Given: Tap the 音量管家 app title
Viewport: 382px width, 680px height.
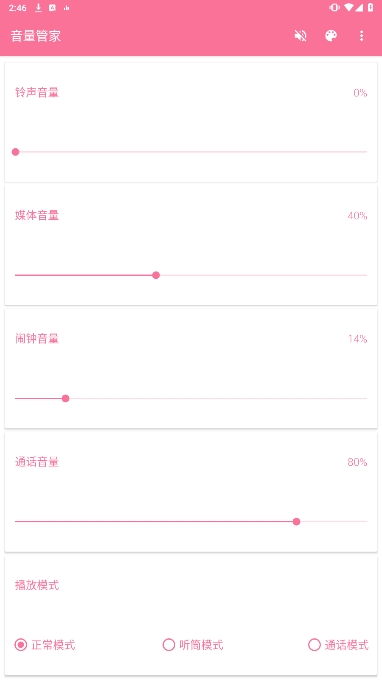Looking at the screenshot, I should [36, 36].
